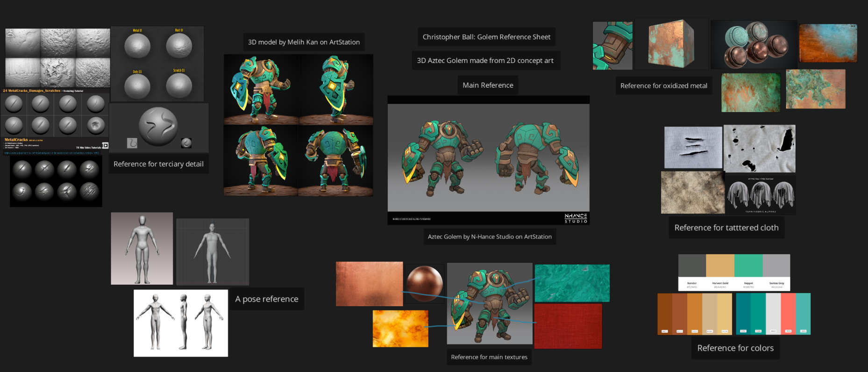Pick the coral red palette swatch
Image resolution: width=868 pixels, height=372 pixels.
click(x=788, y=314)
